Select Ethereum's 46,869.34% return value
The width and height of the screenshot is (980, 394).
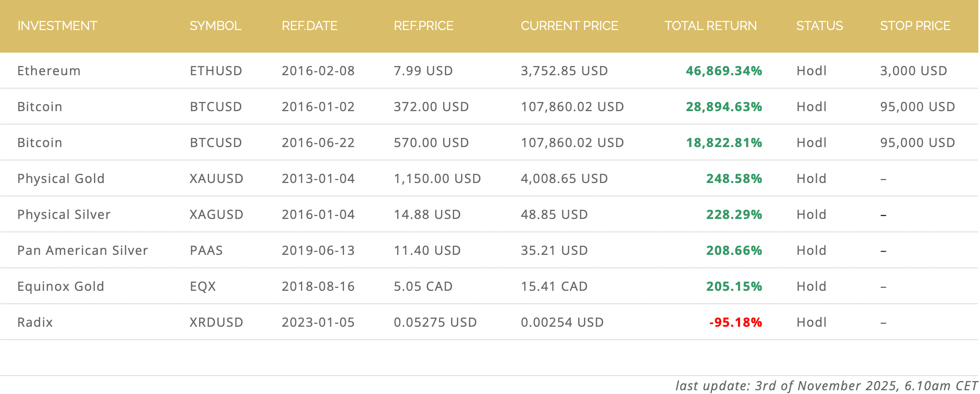pos(724,71)
